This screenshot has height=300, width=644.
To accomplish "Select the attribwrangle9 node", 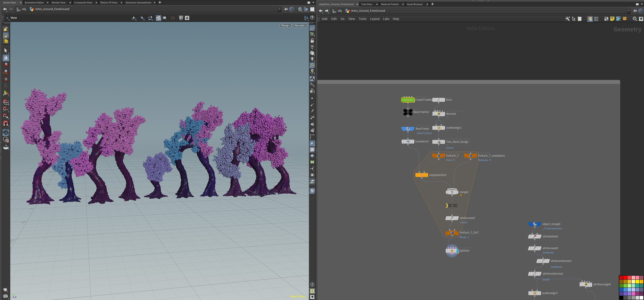I will 586,284.
